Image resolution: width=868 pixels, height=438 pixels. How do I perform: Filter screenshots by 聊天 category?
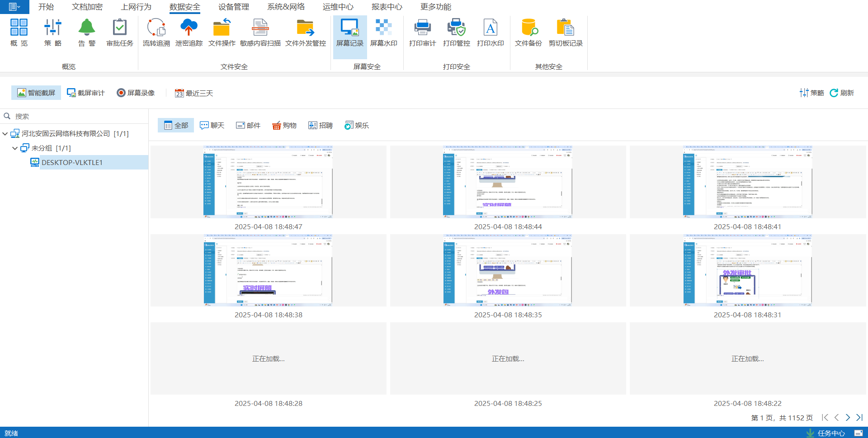(x=212, y=125)
